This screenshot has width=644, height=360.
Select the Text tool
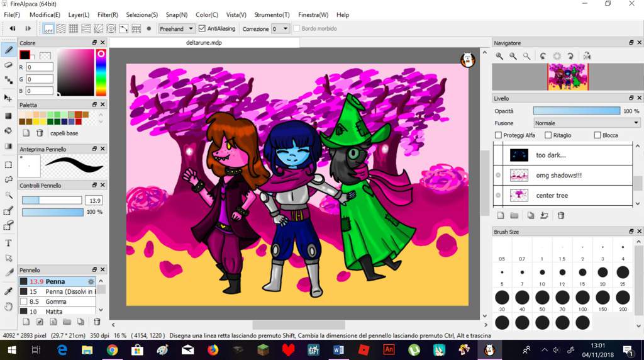tap(8, 243)
